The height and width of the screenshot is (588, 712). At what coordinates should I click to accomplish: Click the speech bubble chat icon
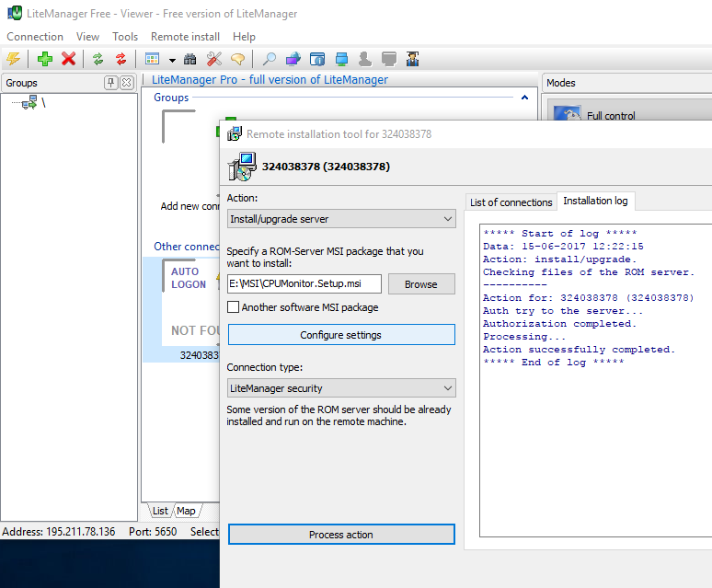click(237, 59)
